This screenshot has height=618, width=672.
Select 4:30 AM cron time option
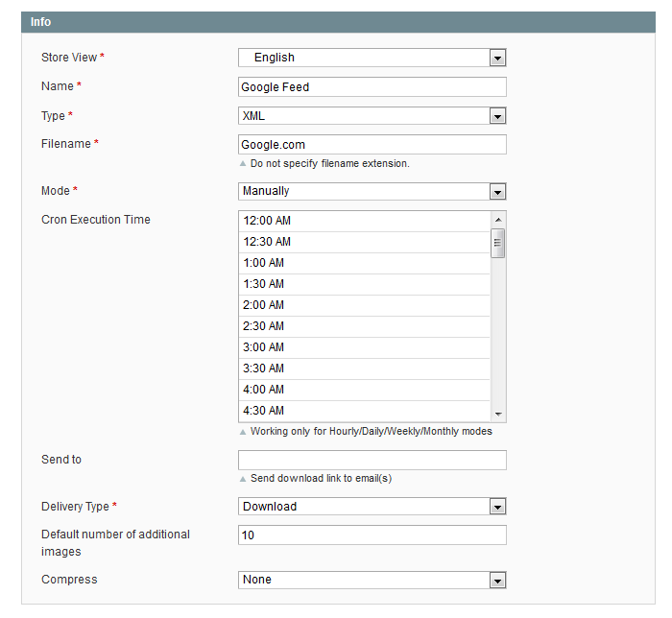click(364, 411)
